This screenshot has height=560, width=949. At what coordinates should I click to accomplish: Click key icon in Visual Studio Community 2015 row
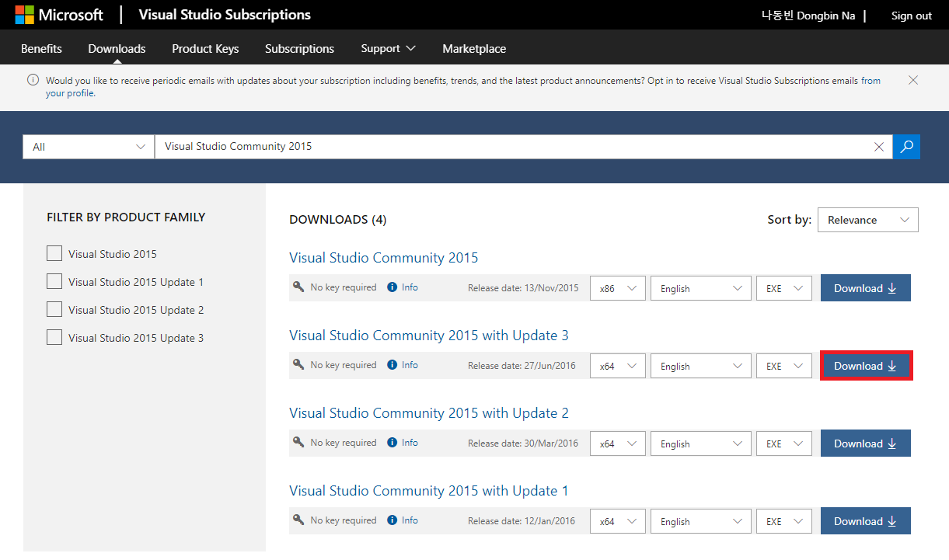298,287
